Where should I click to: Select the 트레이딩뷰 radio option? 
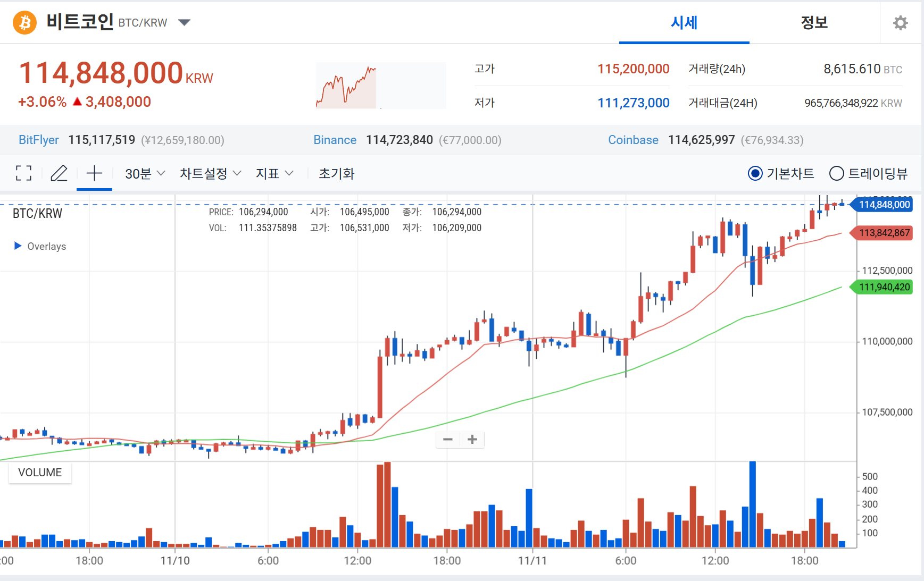click(868, 173)
